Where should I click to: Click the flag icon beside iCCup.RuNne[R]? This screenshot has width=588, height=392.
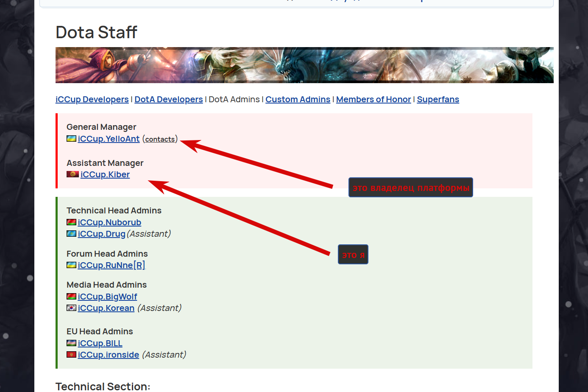[71, 265]
